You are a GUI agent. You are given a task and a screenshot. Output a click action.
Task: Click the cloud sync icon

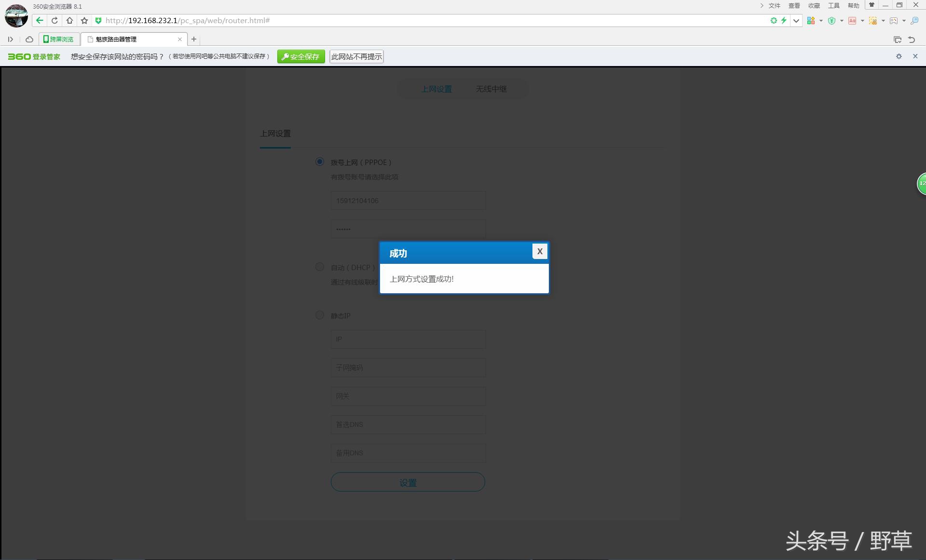pos(29,39)
